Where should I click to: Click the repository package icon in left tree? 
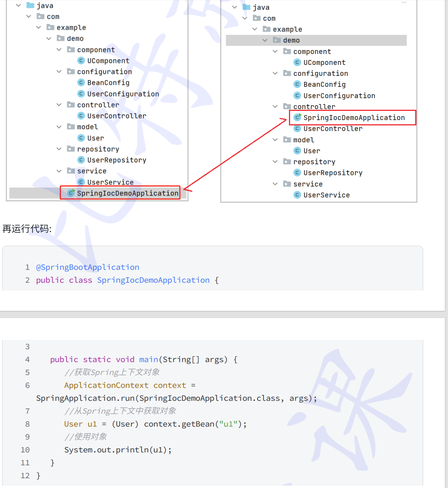coord(71,149)
